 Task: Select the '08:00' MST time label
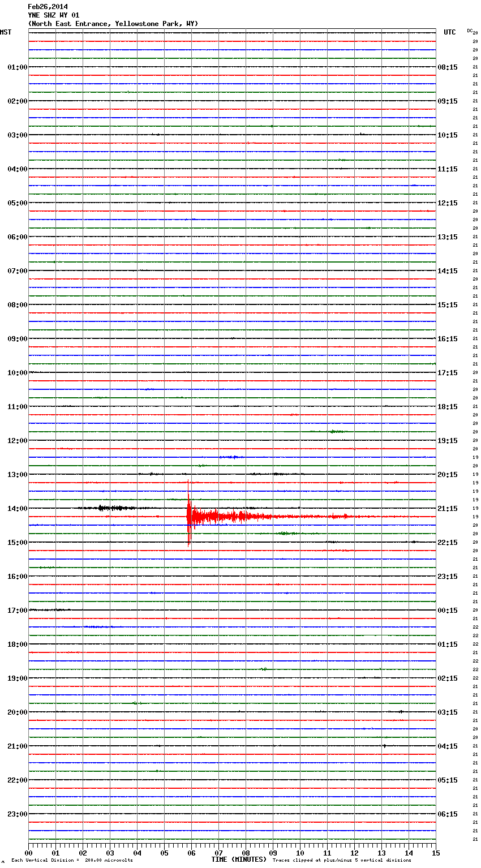coord(17,305)
